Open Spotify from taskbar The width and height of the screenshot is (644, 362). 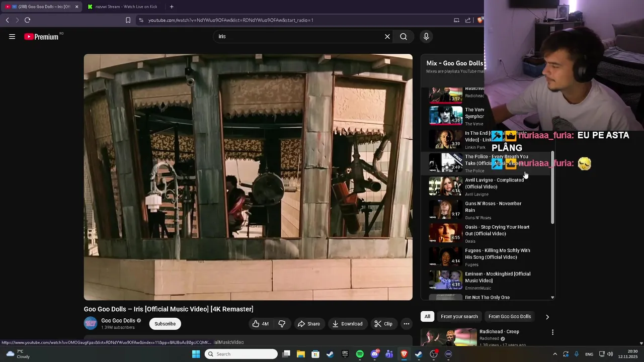pos(360,354)
